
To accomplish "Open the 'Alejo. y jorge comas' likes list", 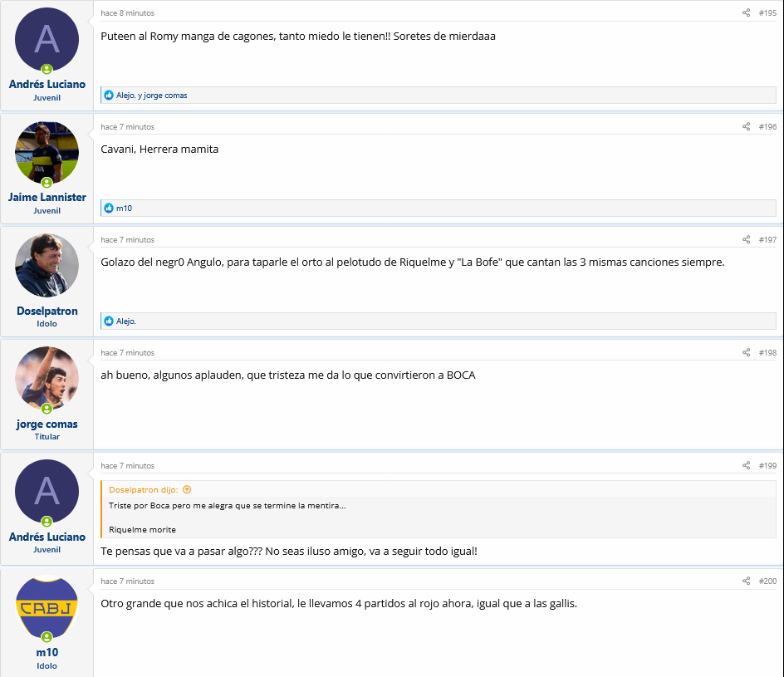I will coord(151,96).
